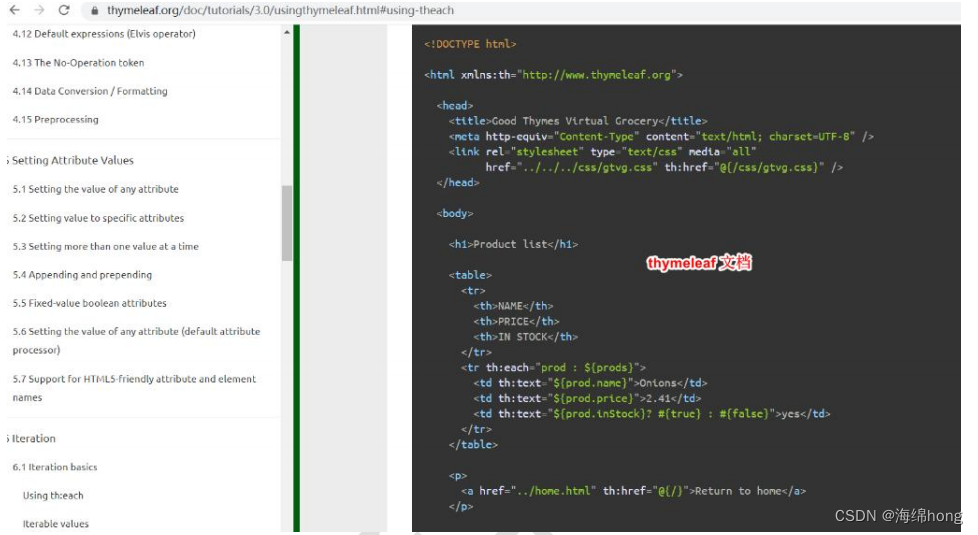Click the '<!DOCTYPE html>' code line

(470, 44)
